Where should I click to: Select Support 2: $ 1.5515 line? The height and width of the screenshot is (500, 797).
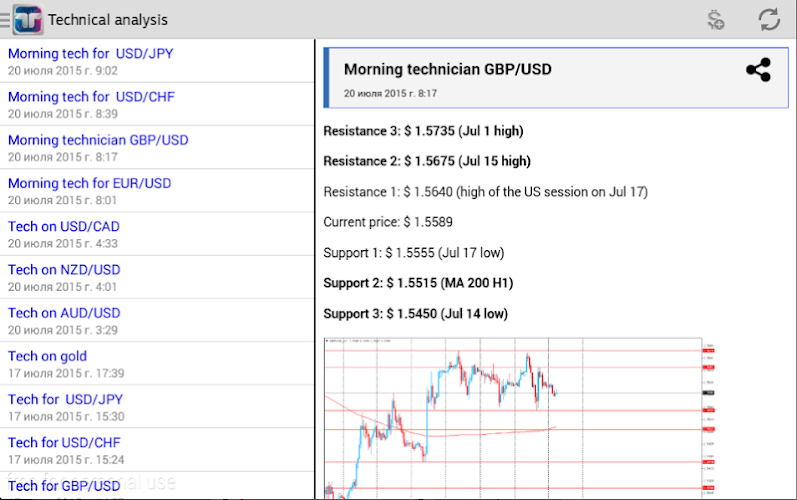[x=418, y=283]
